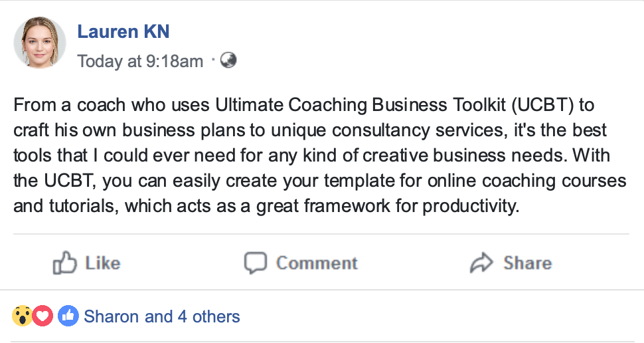The image size is (644, 343).
Task: Click the blue Like reaction icon
Action: tap(68, 316)
